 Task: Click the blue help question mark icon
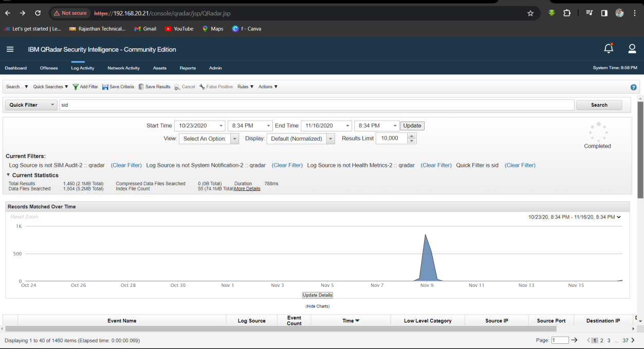633,87
